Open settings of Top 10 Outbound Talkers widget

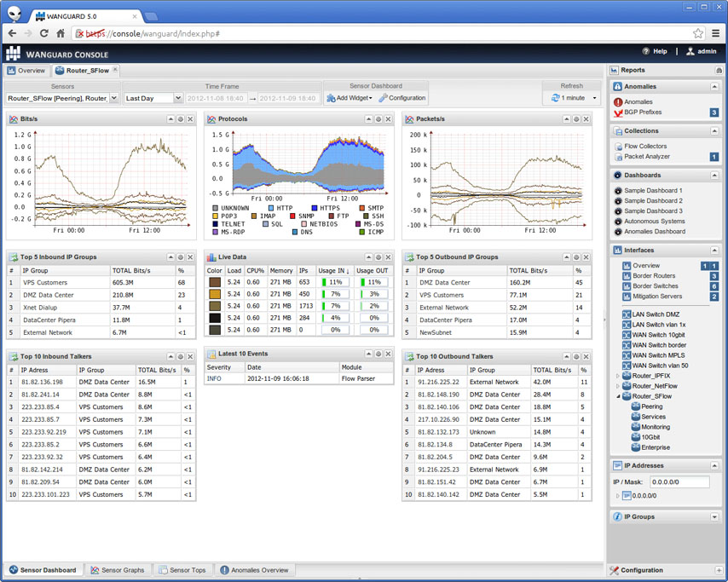tap(576, 356)
